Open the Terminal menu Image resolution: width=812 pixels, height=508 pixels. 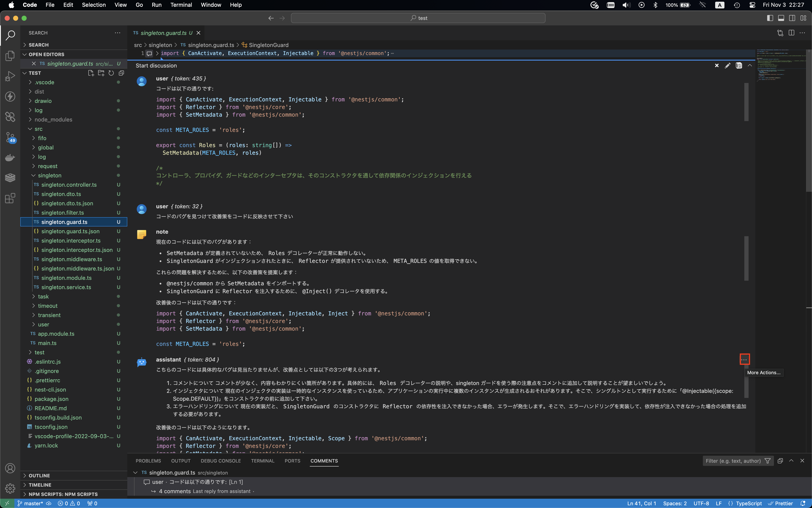pyautogui.click(x=181, y=5)
